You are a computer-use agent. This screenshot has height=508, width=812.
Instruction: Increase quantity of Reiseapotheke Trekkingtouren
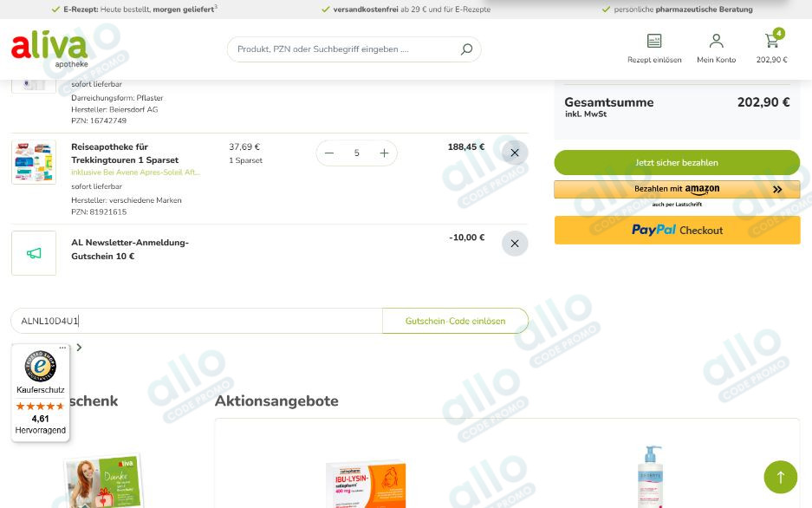point(384,153)
